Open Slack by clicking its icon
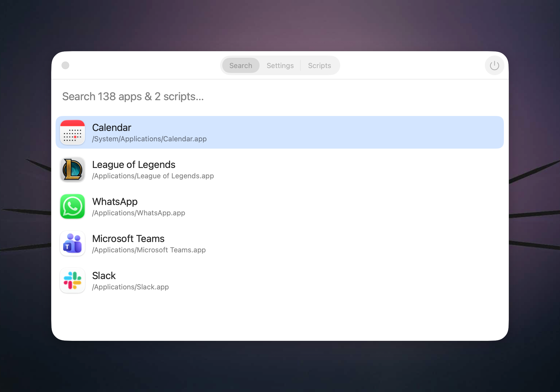The image size is (560, 392). [72, 280]
